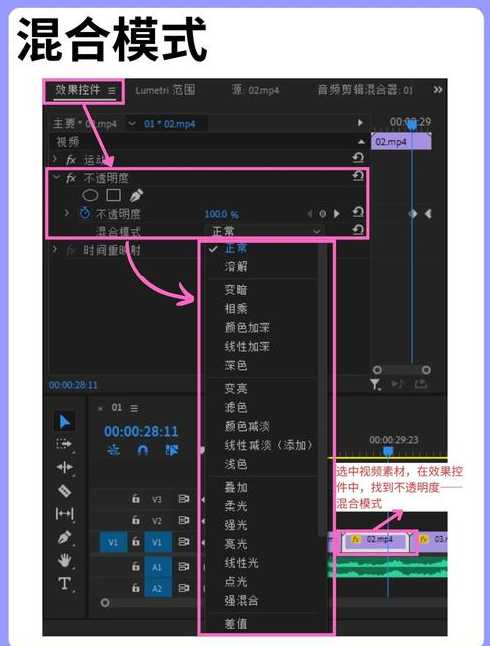This screenshot has width=490, height=646.
Task: Select the Razor tool
Action: 65,491
